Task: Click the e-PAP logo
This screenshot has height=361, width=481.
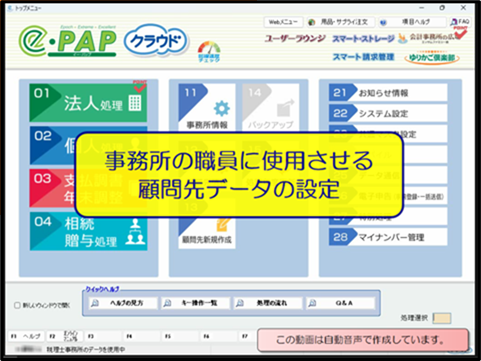Action: click(x=67, y=42)
